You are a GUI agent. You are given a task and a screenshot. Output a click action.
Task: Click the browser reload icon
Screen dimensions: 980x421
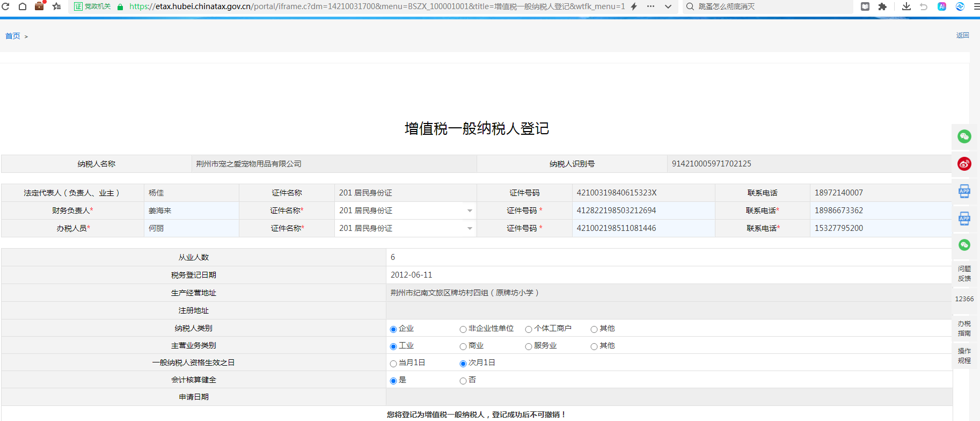tap(6, 6)
